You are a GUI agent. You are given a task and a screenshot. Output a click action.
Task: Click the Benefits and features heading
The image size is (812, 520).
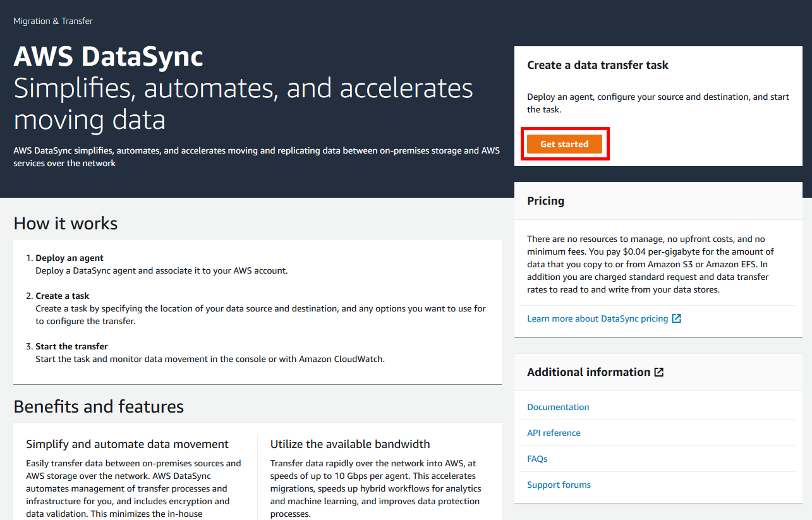pos(99,406)
